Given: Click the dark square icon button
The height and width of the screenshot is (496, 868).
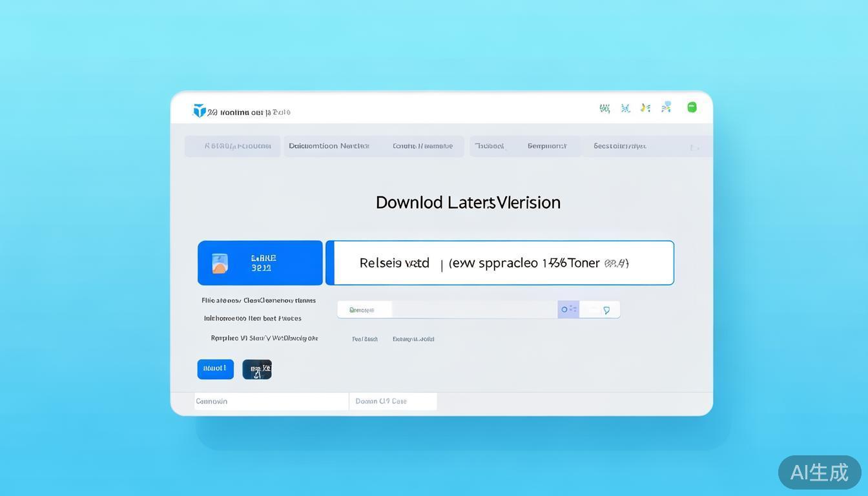Looking at the screenshot, I should pyautogui.click(x=257, y=369).
